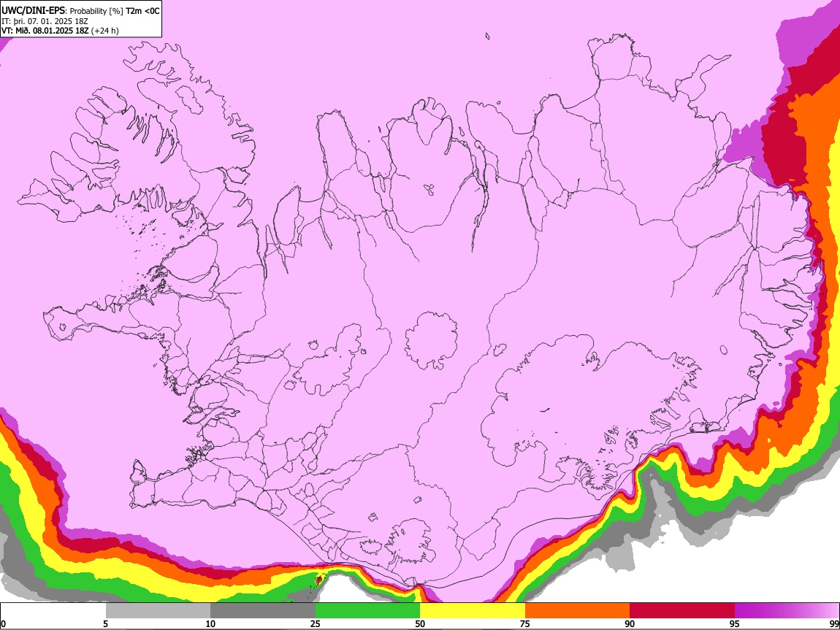
Task: Click the legend label 90
Action: (x=630, y=624)
